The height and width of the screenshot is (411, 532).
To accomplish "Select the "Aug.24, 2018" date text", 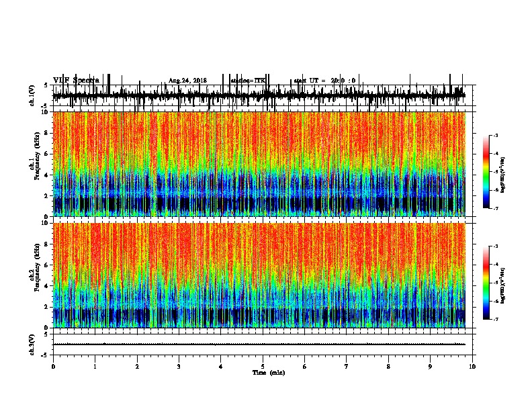I will coord(187,81).
